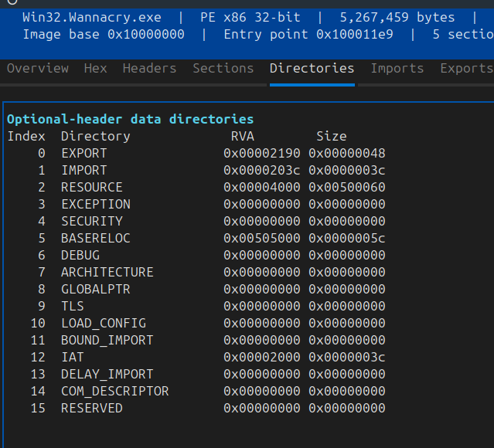Viewport: 494px width, 448px height.
Task: Select the COM_DESCRIPTOR directory row
Action: pyautogui.click(x=196, y=392)
